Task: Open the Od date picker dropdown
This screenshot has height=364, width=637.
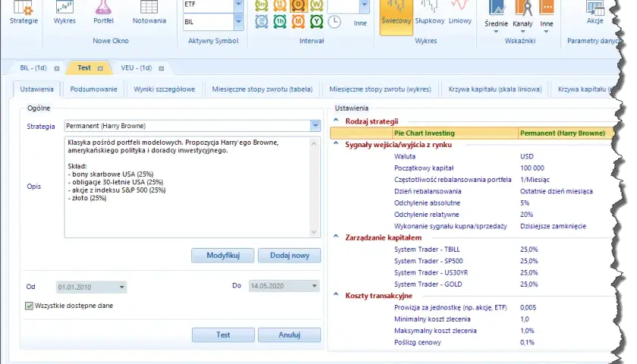Action: 121,287
